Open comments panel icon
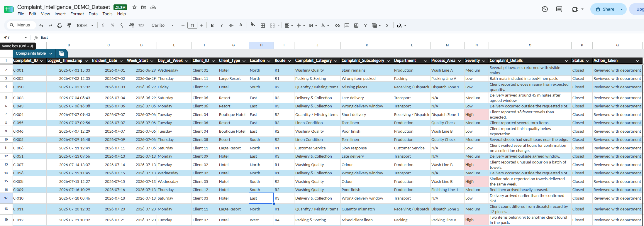Viewport: 644px width, 226px height. pos(559,9)
